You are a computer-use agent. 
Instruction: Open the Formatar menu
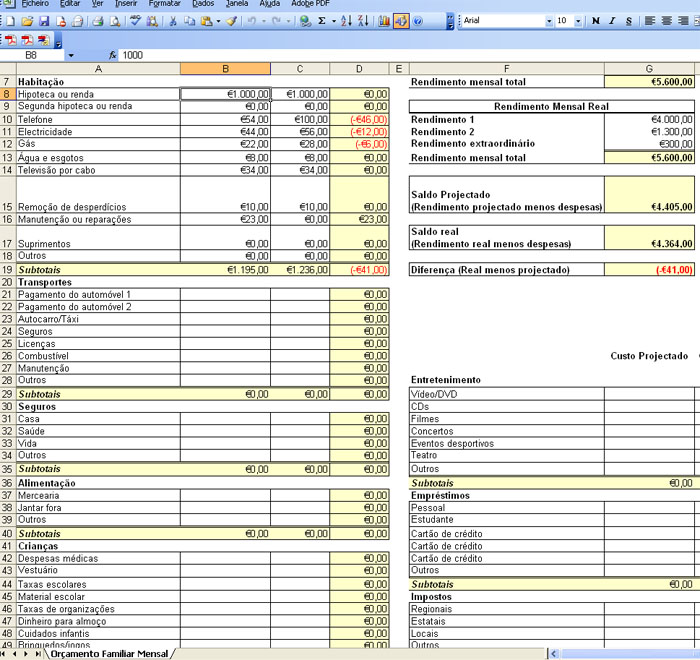tap(164, 4)
